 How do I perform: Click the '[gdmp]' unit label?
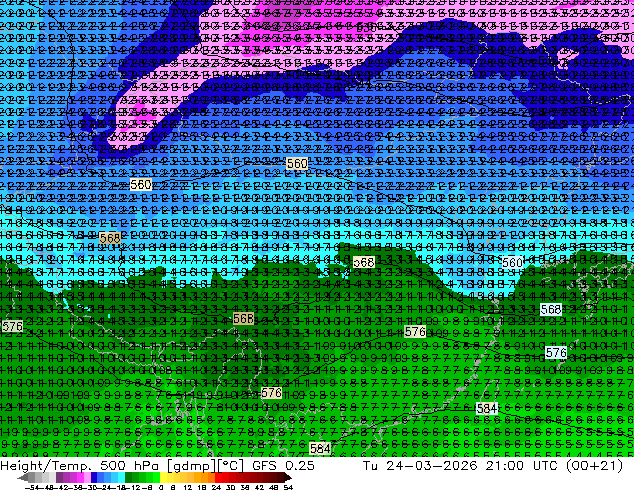190,466
